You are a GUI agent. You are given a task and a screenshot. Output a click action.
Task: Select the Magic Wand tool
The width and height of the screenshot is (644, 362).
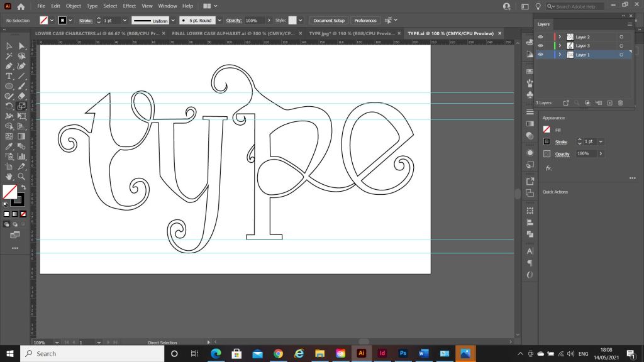pyautogui.click(x=9, y=56)
